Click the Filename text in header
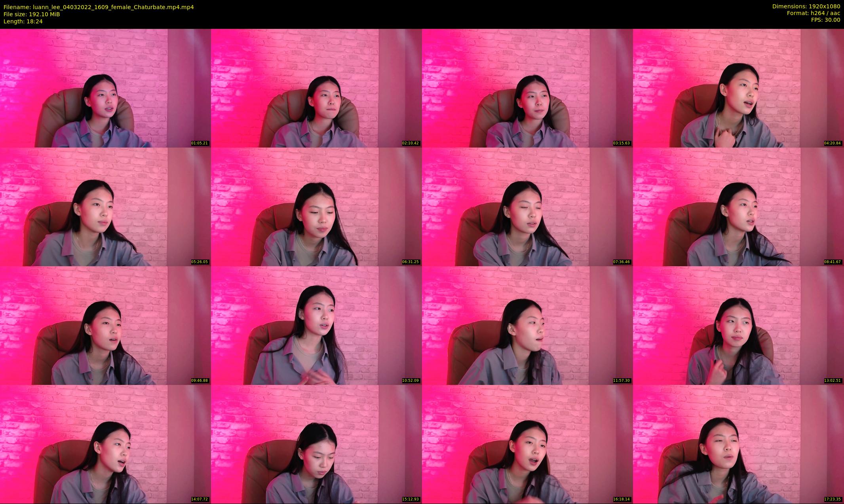Screen dimensions: 844x504 tap(99, 7)
